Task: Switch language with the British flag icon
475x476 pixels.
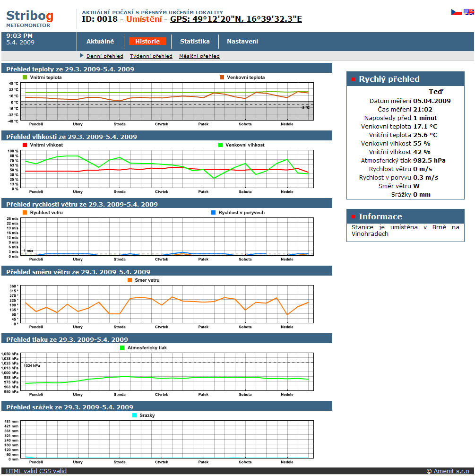Action: pyautogui.click(x=468, y=12)
